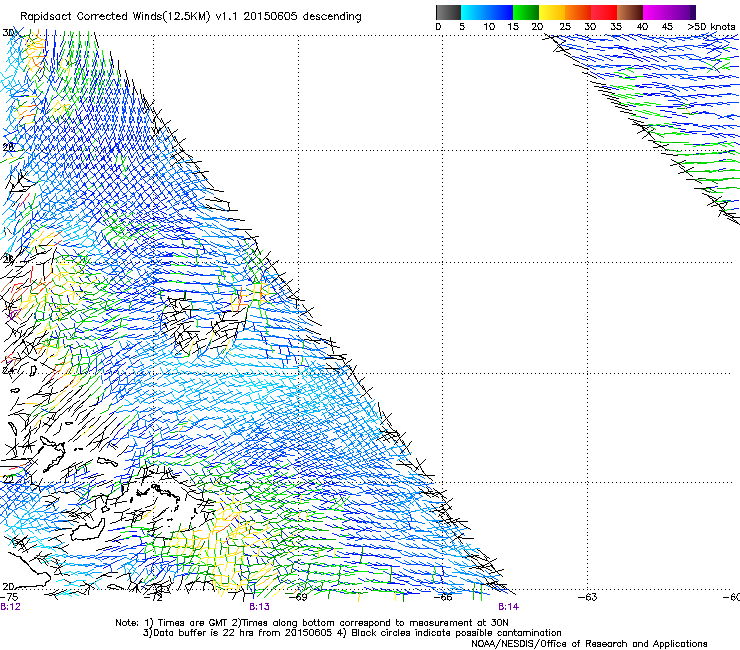Click the yellow 20-25 knots legend band
740x650 pixels.
click(552, 12)
